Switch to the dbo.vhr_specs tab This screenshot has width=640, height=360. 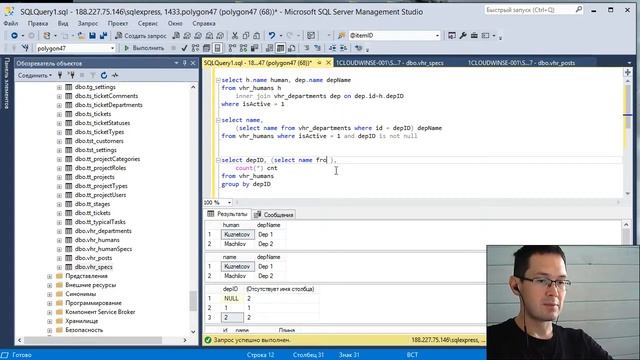point(389,63)
